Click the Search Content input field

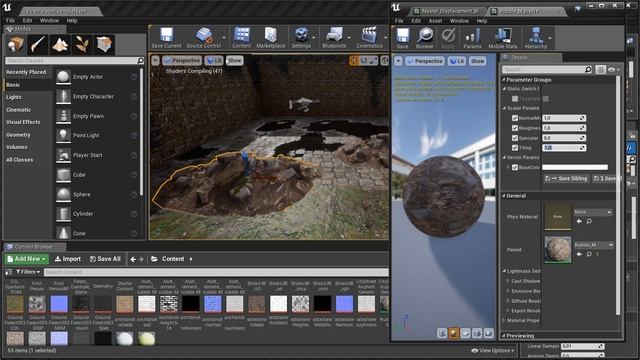pos(216,272)
